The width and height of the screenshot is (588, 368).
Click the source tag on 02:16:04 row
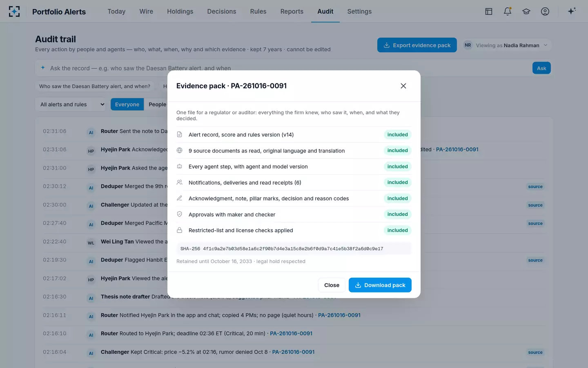coord(535,352)
